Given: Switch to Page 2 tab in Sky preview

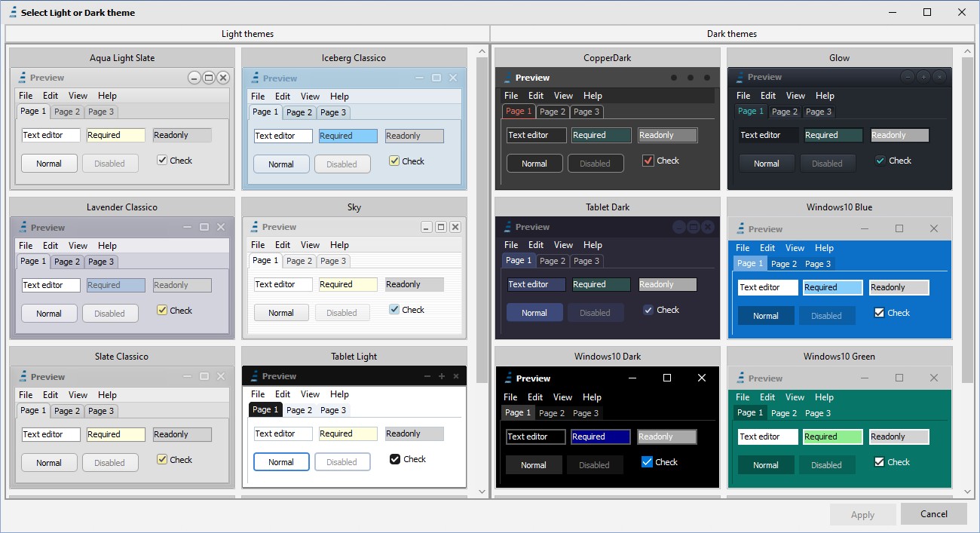Looking at the screenshot, I should [299, 261].
